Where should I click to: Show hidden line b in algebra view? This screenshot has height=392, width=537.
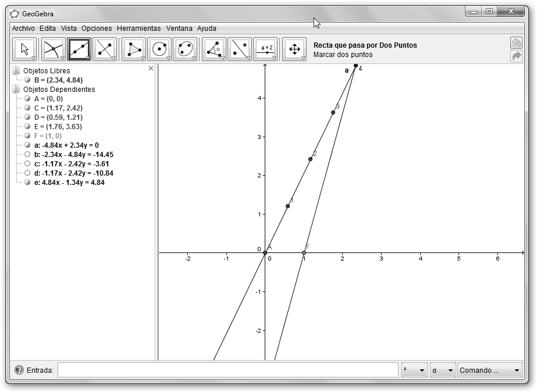tap(27, 155)
